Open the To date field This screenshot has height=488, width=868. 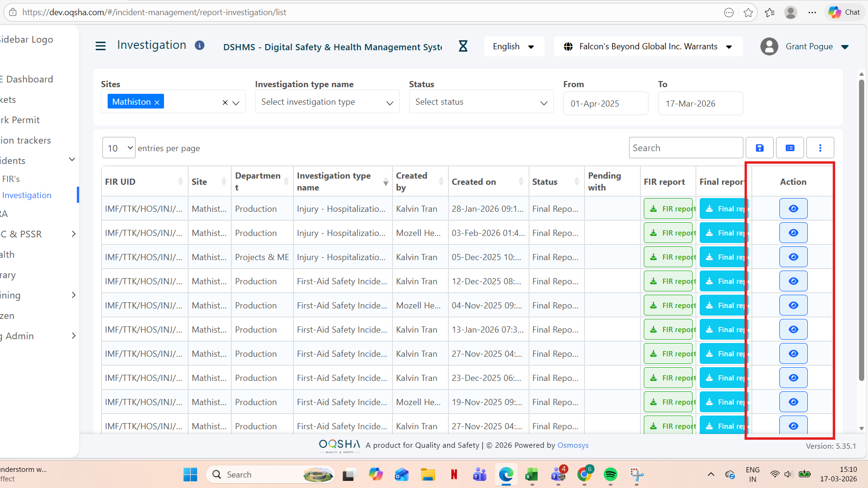tap(700, 103)
